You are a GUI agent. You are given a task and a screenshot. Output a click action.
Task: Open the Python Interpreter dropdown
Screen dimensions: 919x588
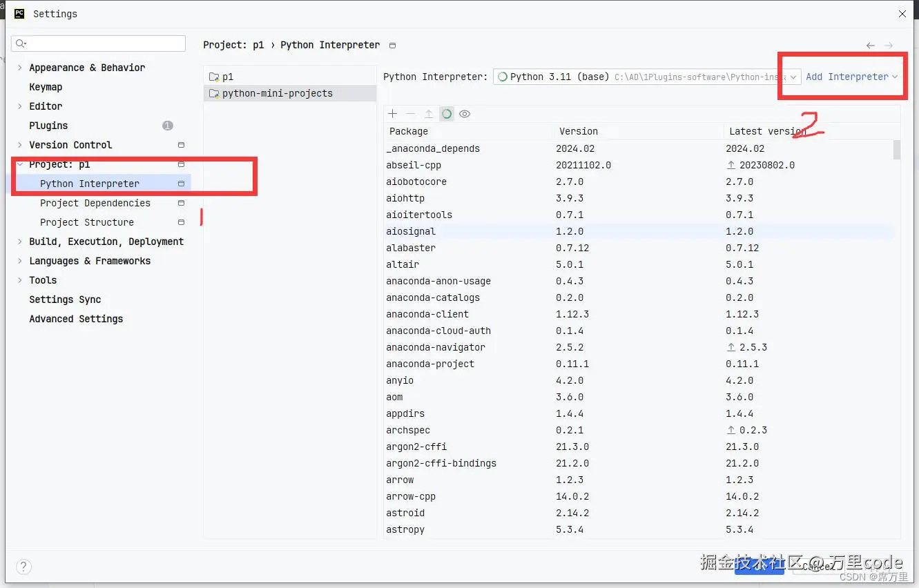pyautogui.click(x=647, y=77)
